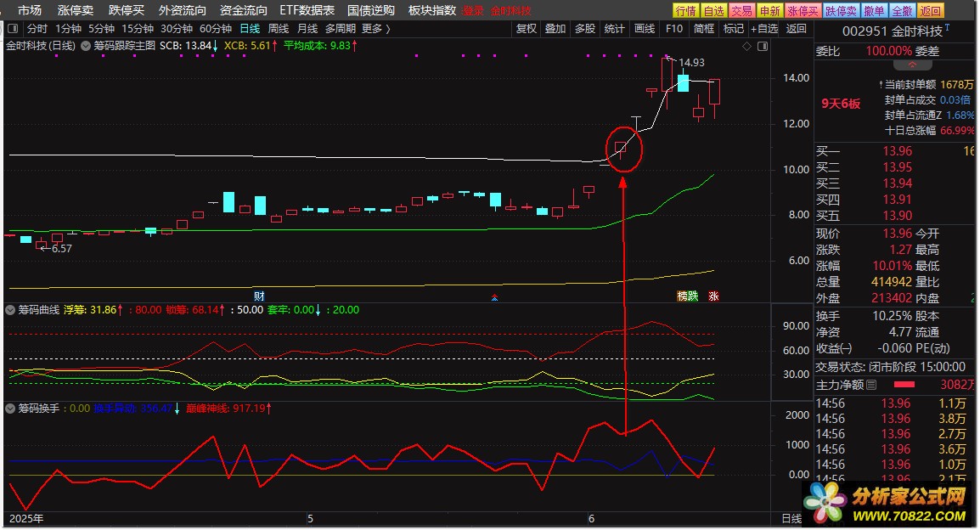980x530 pixels.
Task: Click the 14.93 high price label
Action: (691, 63)
